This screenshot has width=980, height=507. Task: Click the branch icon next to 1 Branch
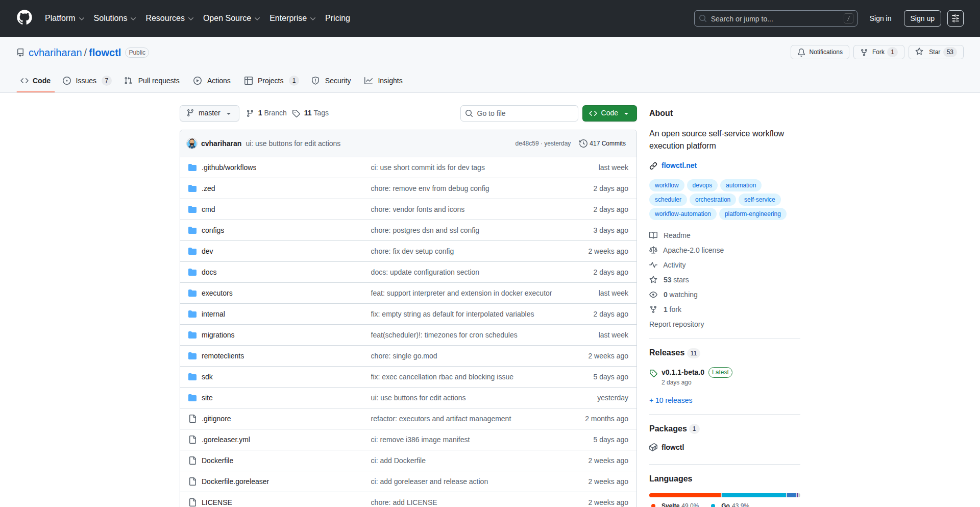(x=250, y=113)
